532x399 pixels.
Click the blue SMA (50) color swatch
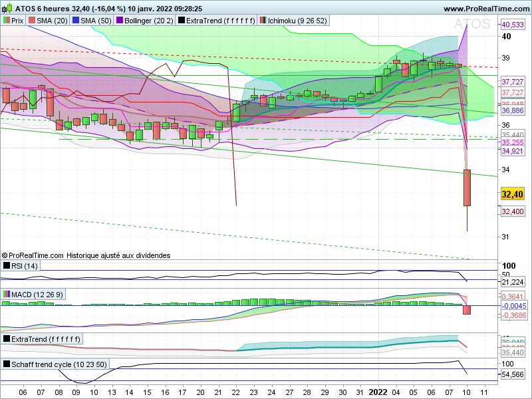tap(76, 21)
